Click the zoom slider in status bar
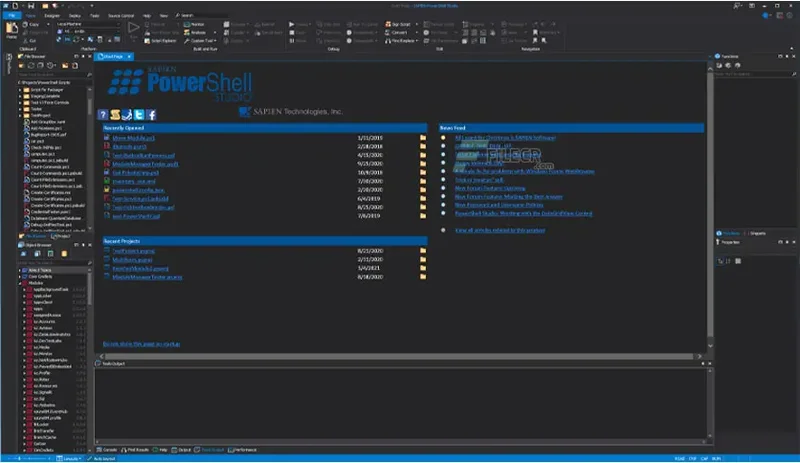This screenshot has width=800, height=463. (x=28, y=458)
